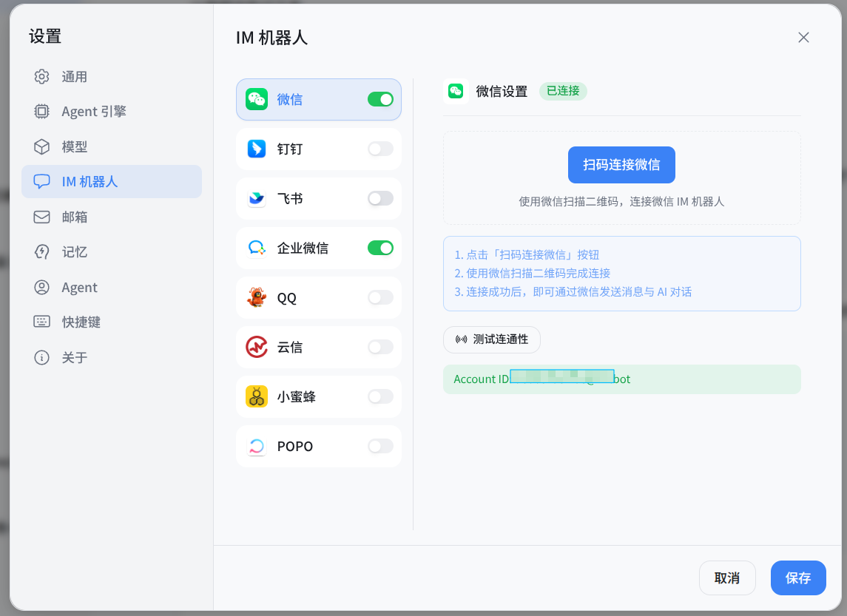Turn off the 微信 toggle
The image size is (847, 616).
click(380, 99)
